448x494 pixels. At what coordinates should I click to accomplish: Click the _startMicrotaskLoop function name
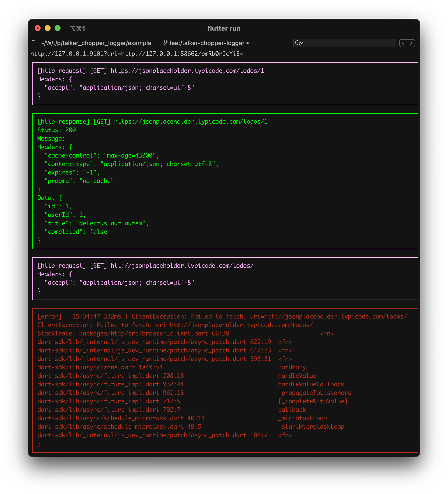pos(311,427)
